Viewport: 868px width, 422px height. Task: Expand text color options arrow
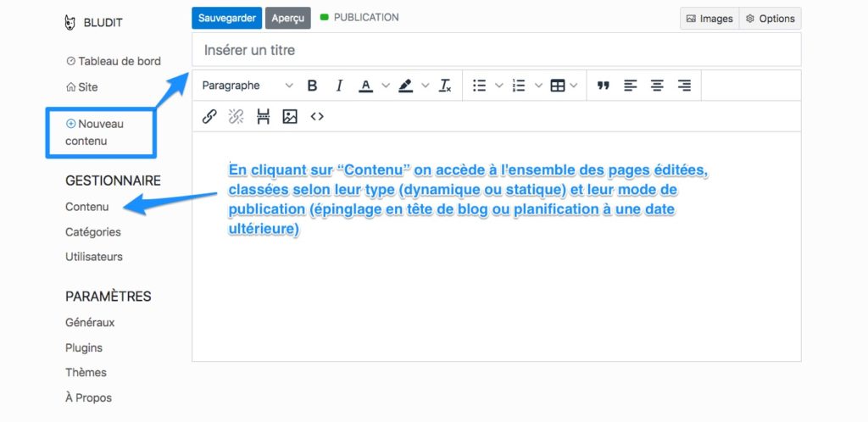[386, 86]
